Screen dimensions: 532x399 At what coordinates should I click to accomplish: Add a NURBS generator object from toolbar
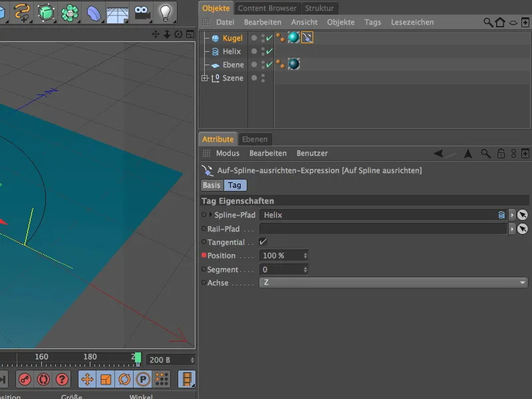pos(45,13)
